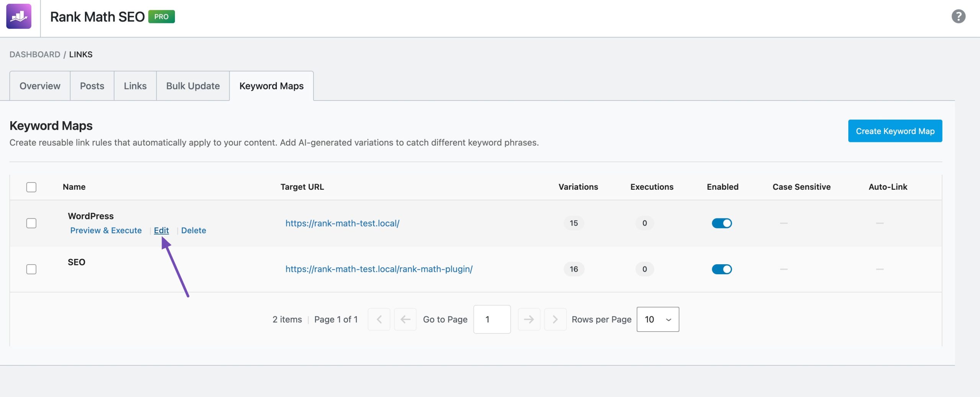Open the help question mark icon

click(959, 16)
